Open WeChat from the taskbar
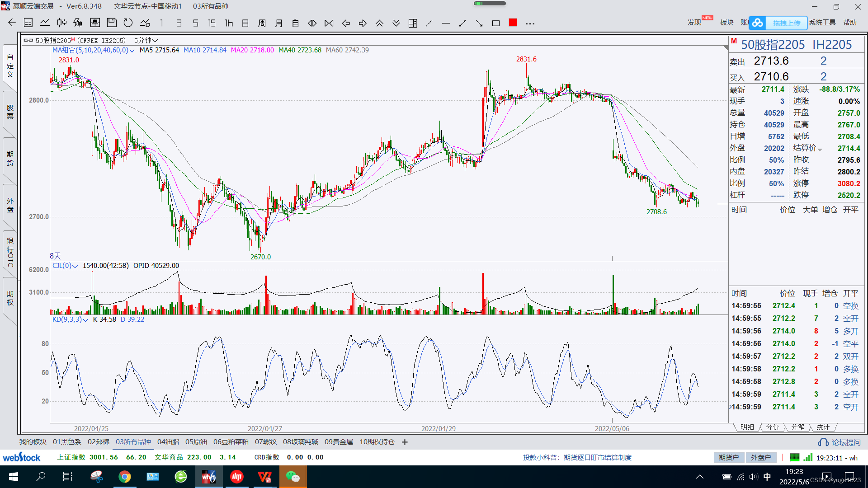The image size is (868, 488). (x=293, y=477)
